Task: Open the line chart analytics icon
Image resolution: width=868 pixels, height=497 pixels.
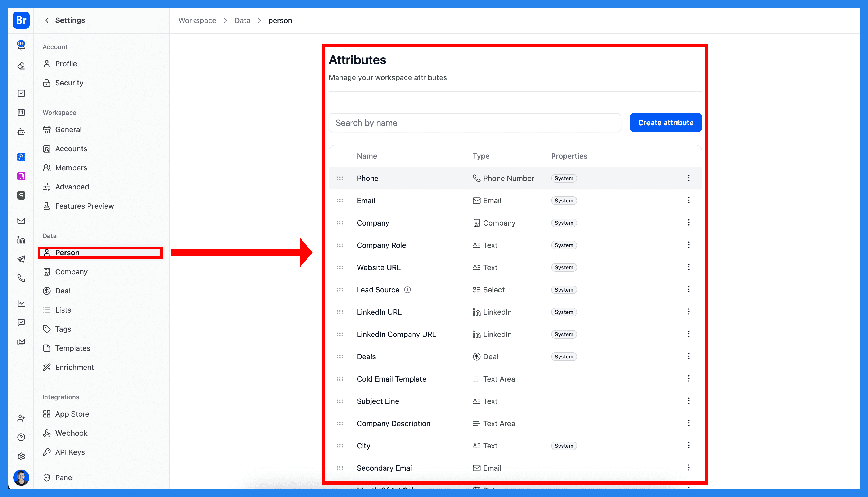Action: pyautogui.click(x=21, y=303)
